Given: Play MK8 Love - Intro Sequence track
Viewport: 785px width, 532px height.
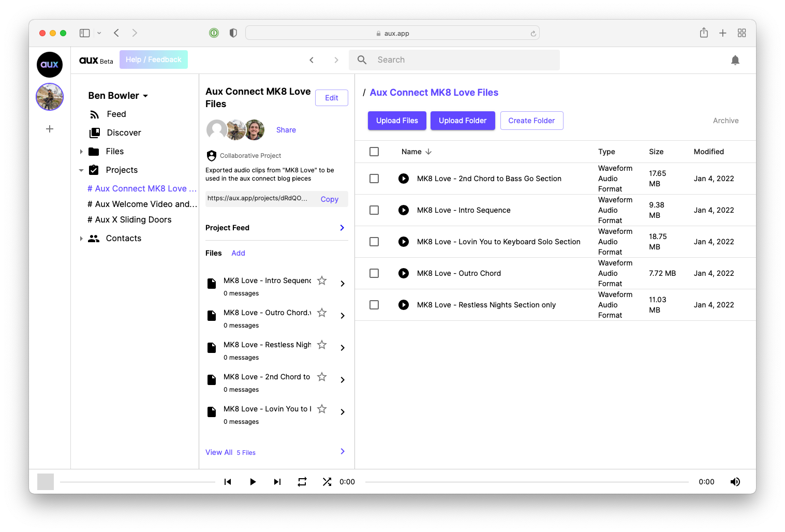Looking at the screenshot, I should pyautogui.click(x=404, y=210).
